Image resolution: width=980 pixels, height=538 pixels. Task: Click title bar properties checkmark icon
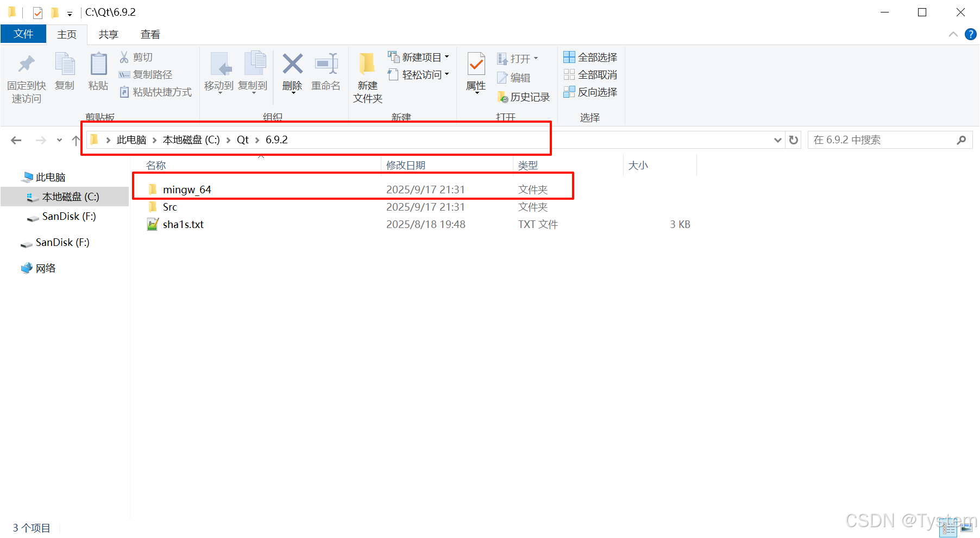tap(37, 12)
